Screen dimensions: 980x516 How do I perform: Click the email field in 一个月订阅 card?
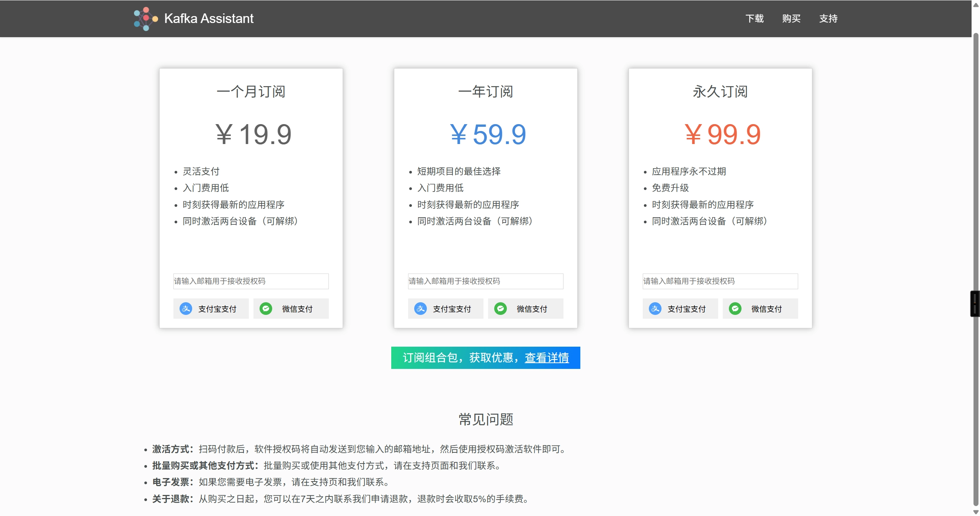click(251, 281)
